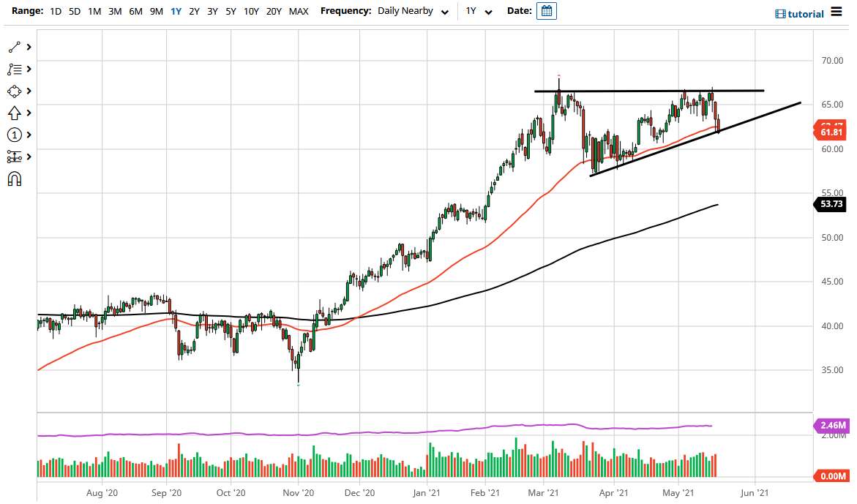Select the 6M range option

point(135,12)
